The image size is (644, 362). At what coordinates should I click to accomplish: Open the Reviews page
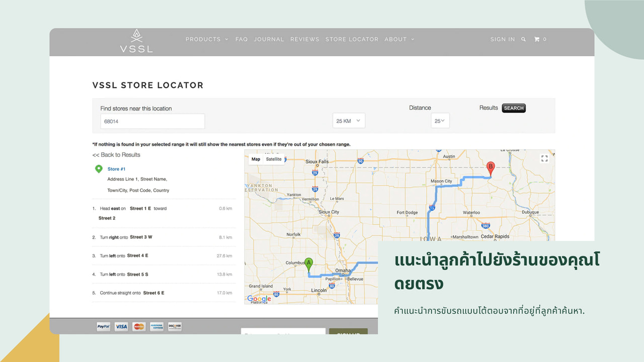305,39
